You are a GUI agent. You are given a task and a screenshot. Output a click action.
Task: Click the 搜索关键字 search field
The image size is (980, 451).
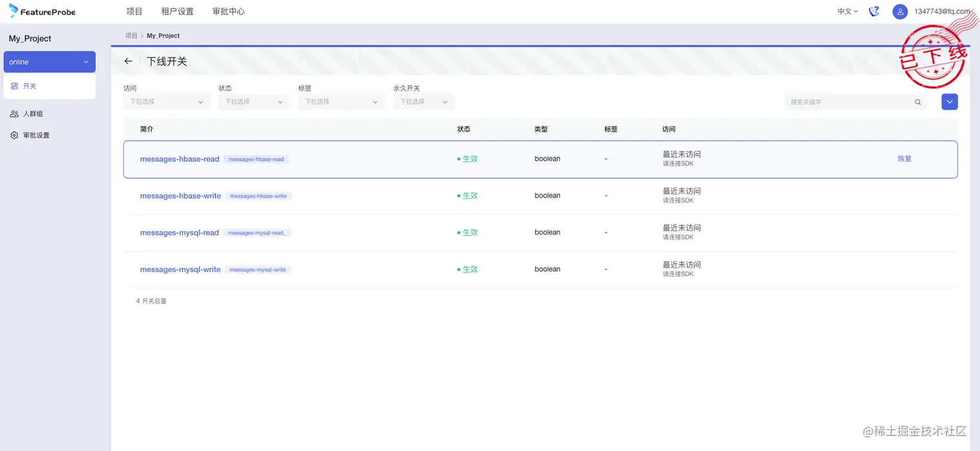[856, 102]
